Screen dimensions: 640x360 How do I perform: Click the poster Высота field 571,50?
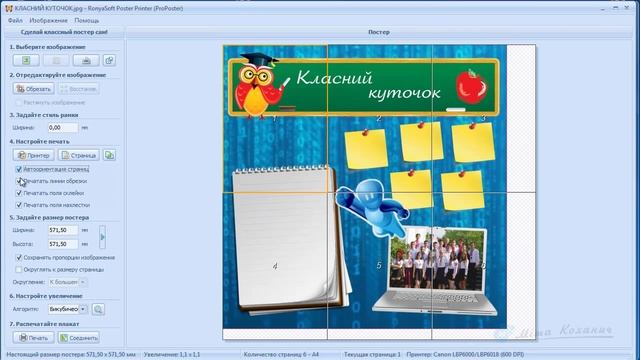coord(63,244)
